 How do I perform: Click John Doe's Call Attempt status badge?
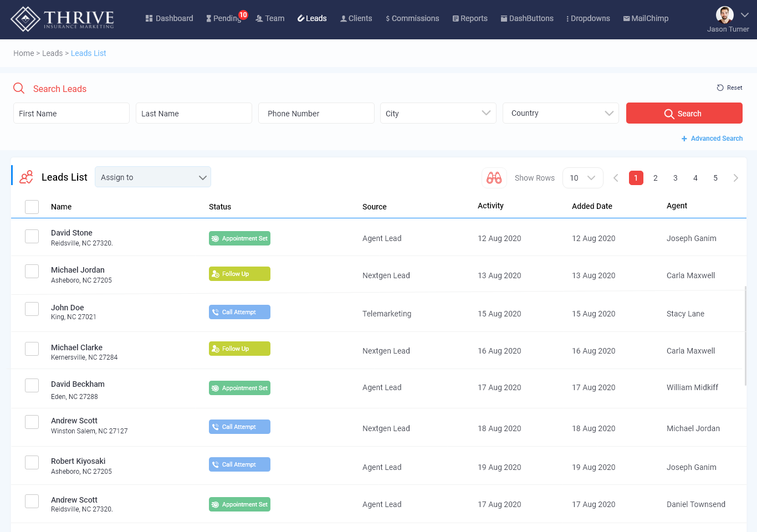tap(239, 312)
